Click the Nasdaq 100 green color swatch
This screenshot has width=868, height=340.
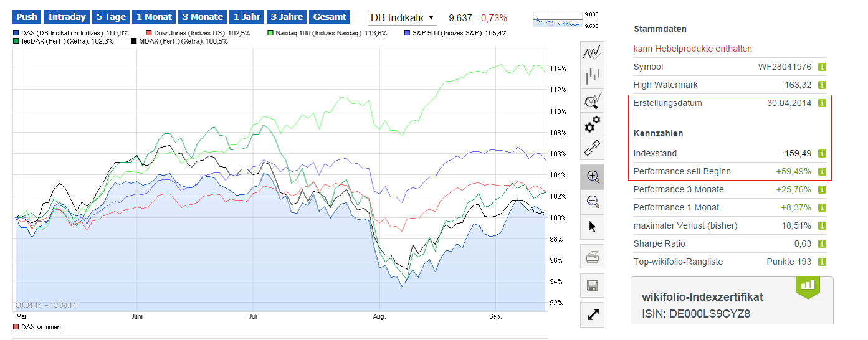click(270, 33)
